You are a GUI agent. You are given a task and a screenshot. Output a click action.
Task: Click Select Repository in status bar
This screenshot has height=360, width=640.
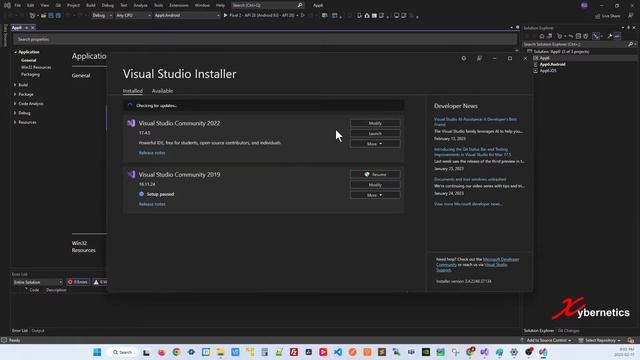click(x=600, y=340)
